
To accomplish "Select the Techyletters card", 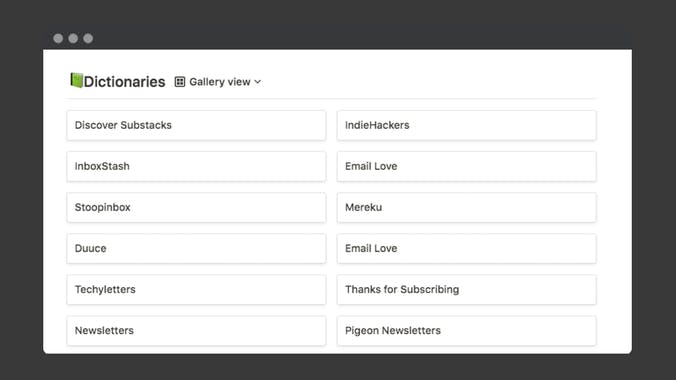I will [196, 289].
